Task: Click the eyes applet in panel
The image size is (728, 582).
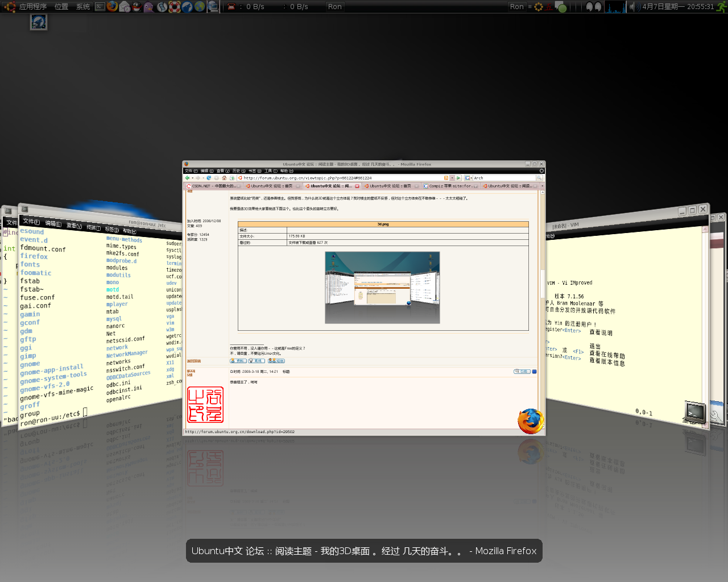Action: pos(594,7)
